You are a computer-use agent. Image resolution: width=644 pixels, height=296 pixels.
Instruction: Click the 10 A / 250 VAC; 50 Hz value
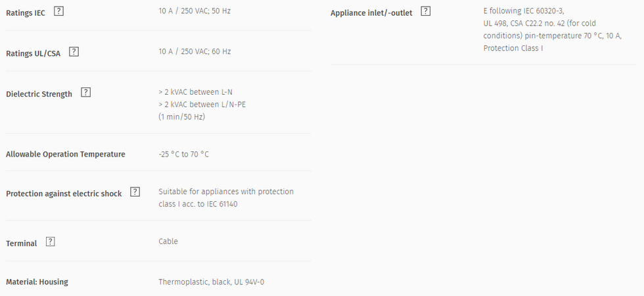pos(195,11)
